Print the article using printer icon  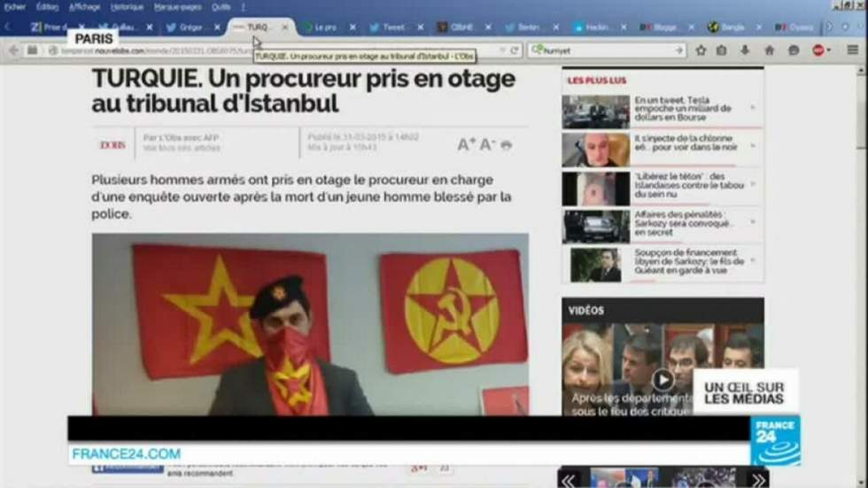(507, 145)
